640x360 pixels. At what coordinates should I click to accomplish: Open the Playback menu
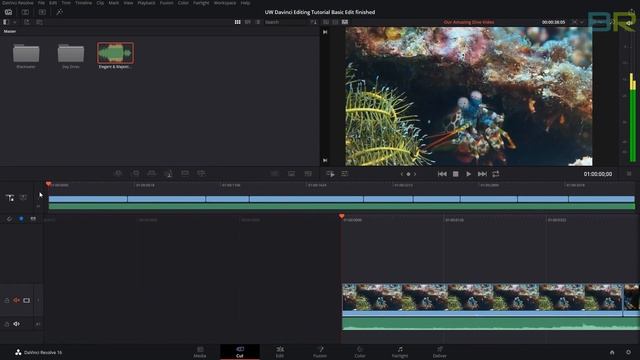pyautogui.click(x=146, y=3)
